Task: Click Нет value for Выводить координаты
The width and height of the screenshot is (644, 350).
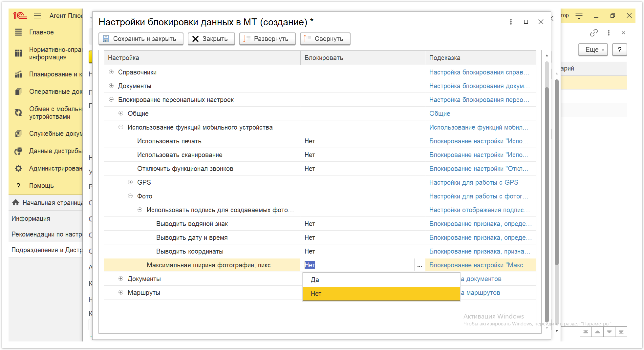Action: click(x=310, y=251)
